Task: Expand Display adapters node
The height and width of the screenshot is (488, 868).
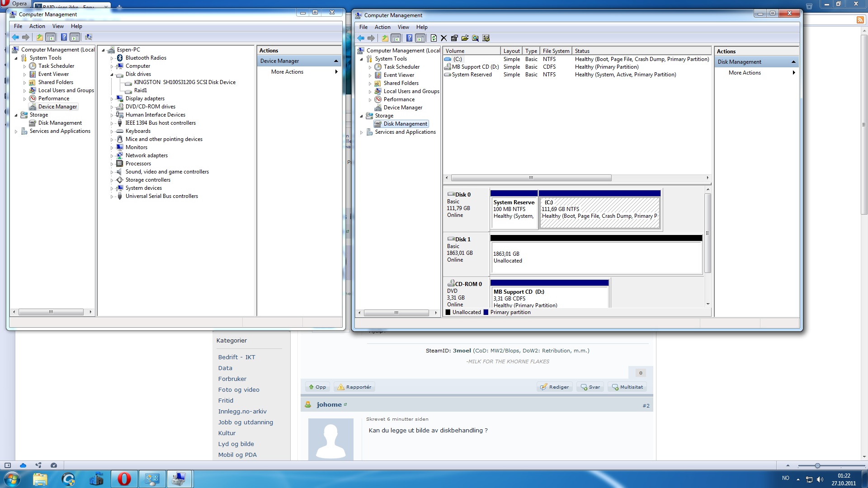Action: 112,99
